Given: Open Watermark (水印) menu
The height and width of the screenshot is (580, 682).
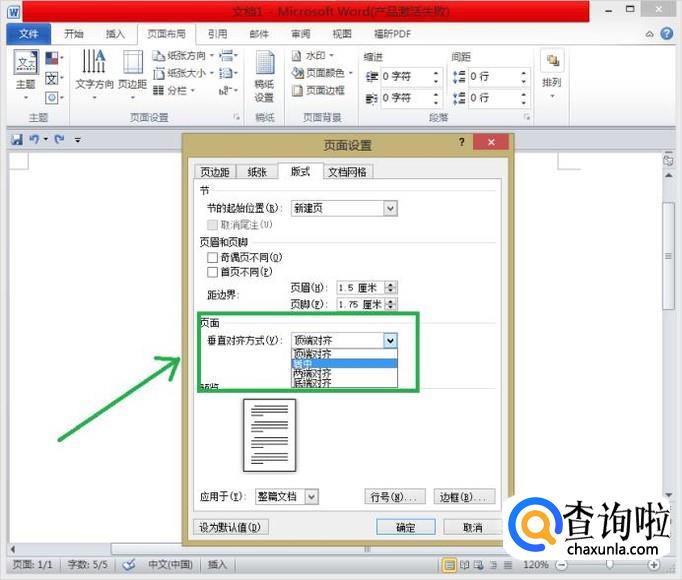Looking at the screenshot, I should 313,56.
